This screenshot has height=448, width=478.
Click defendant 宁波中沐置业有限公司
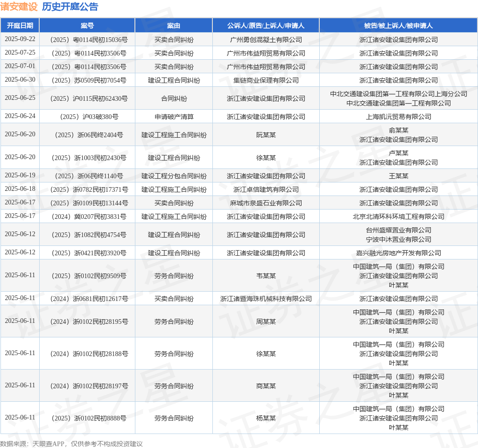[x=399, y=239]
